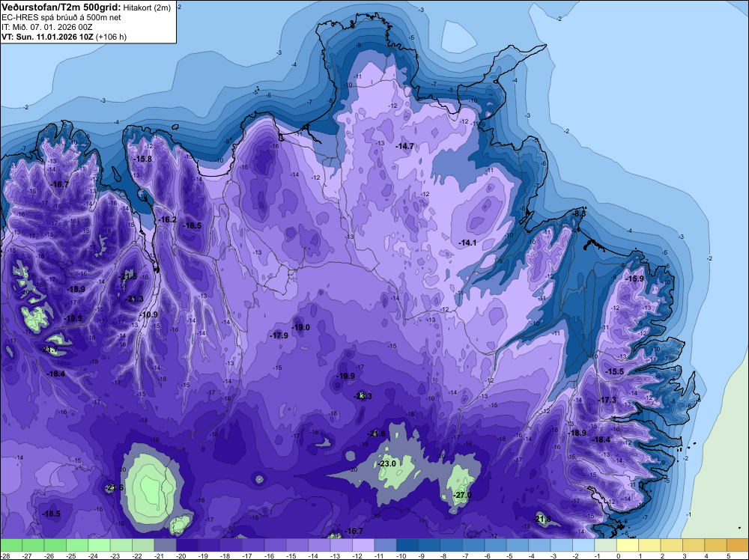749x560 pixels.
Task: Select the 3 legend color swatch
Action: point(694,546)
